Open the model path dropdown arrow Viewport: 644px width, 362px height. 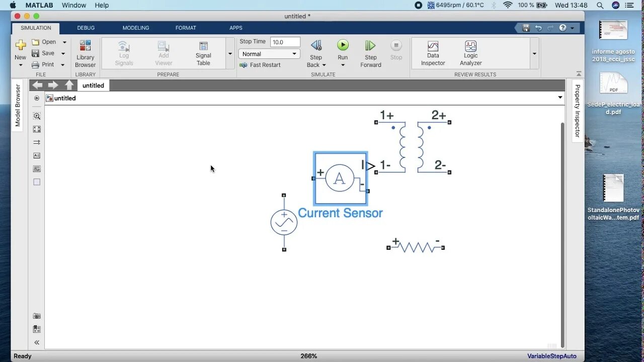coord(560,98)
